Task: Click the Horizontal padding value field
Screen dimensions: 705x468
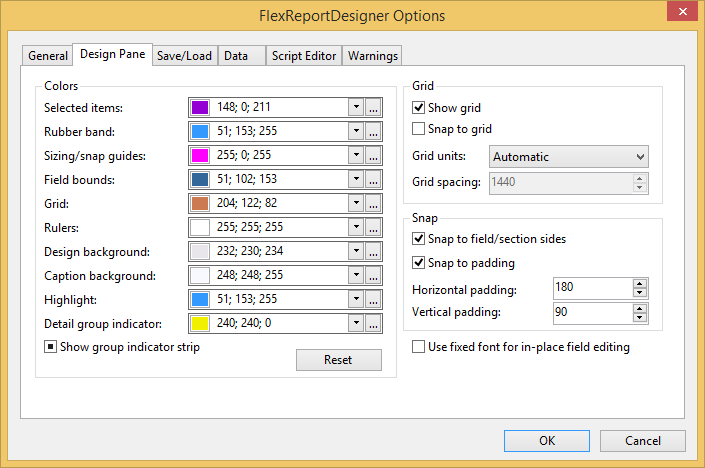Action: click(x=592, y=289)
